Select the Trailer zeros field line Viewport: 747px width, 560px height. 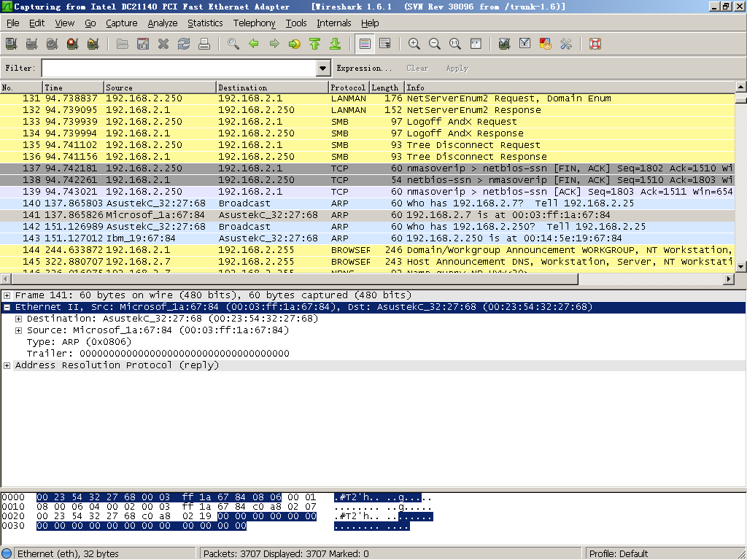point(158,354)
